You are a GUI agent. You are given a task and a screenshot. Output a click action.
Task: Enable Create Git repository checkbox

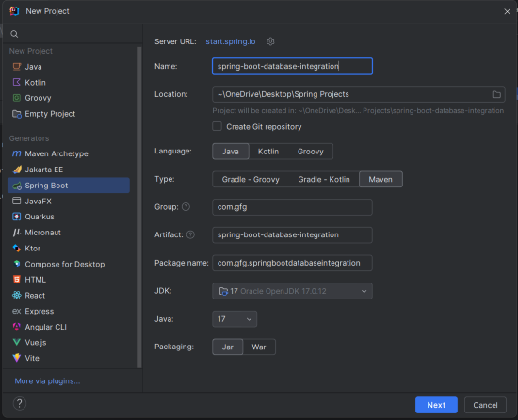[x=217, y=126]
